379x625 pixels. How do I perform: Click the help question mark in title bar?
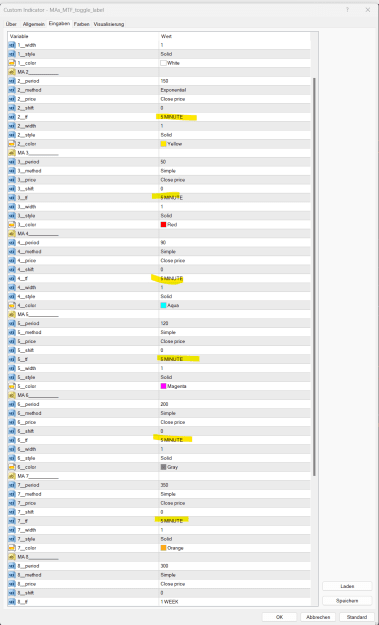[347, 10]
